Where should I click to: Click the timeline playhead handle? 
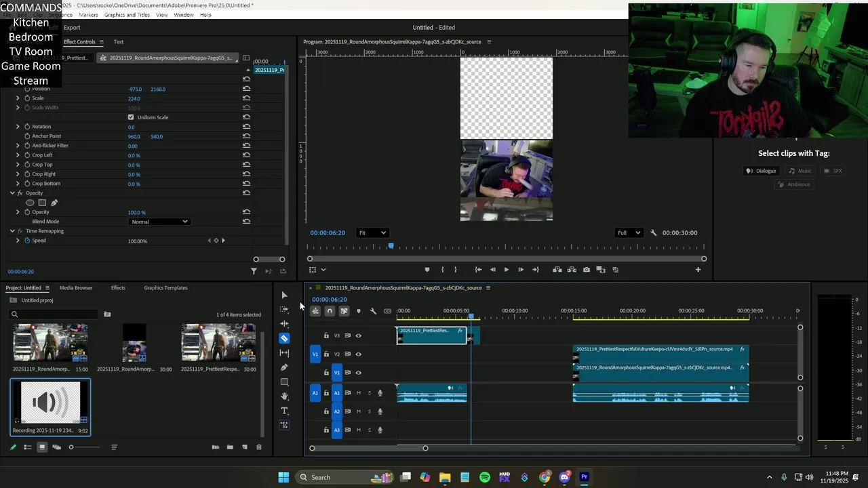tap(471, 317)
